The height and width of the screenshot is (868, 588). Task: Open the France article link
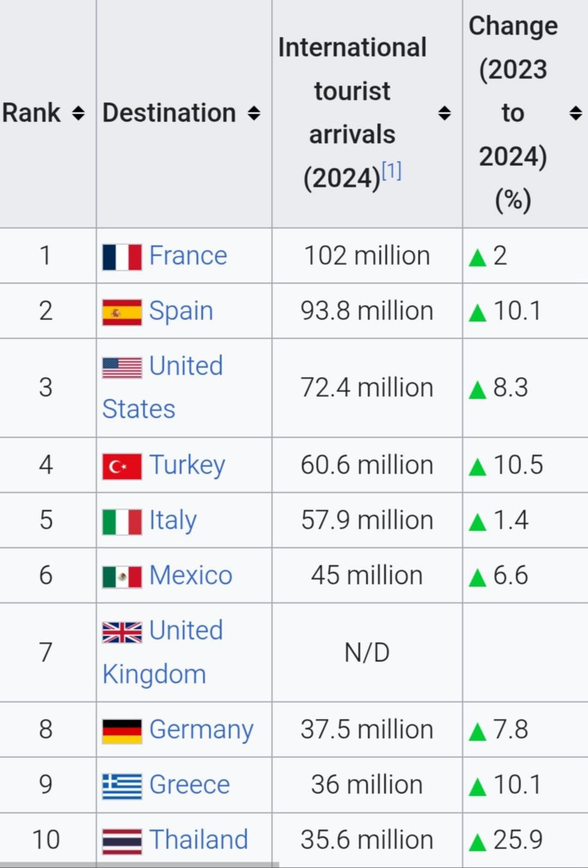point(188,256)
